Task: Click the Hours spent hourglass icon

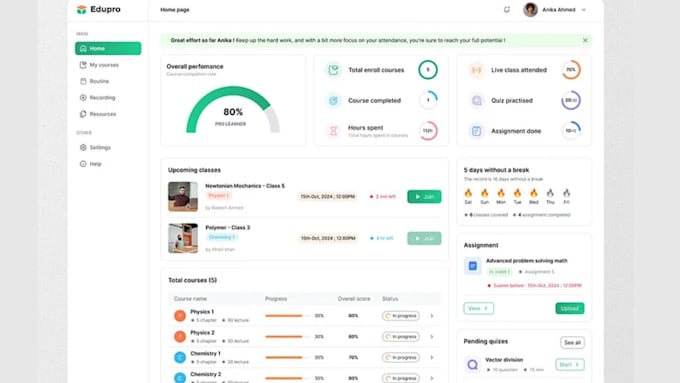Action: [x=333, y=131]
